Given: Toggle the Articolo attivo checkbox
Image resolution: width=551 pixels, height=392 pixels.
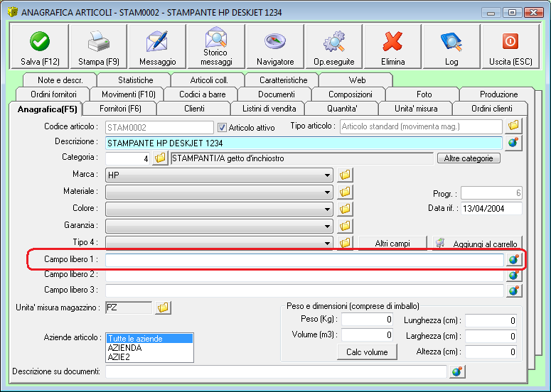Looking at the screenshot, I should (x=222, y=127).
